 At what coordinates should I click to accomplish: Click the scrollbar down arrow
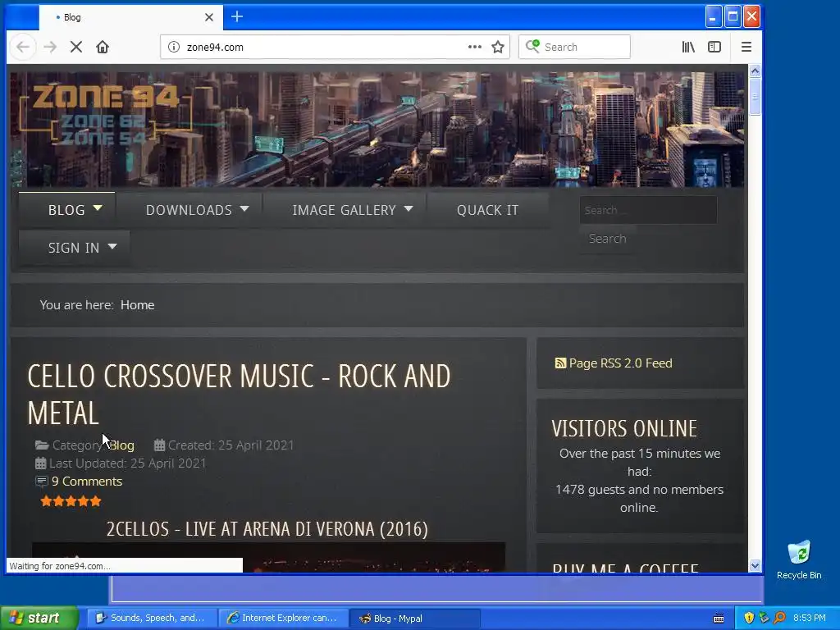click(755, 566)
